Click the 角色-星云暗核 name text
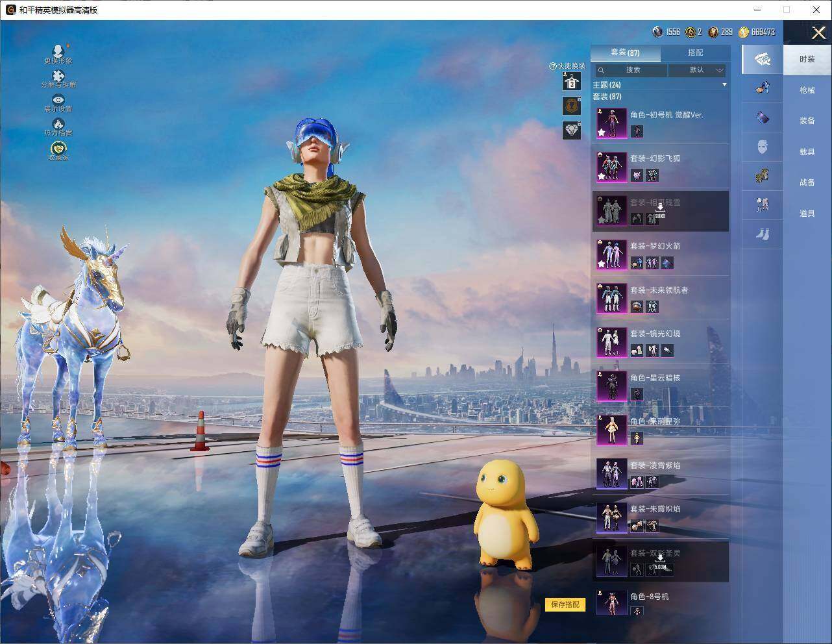 (655, 378)
